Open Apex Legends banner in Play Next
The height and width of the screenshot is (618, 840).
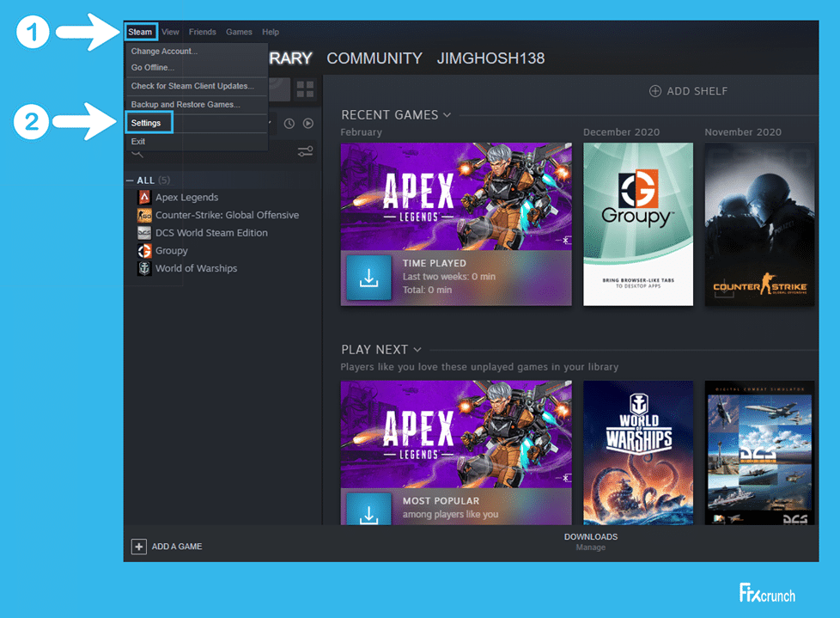pos(456,434)
